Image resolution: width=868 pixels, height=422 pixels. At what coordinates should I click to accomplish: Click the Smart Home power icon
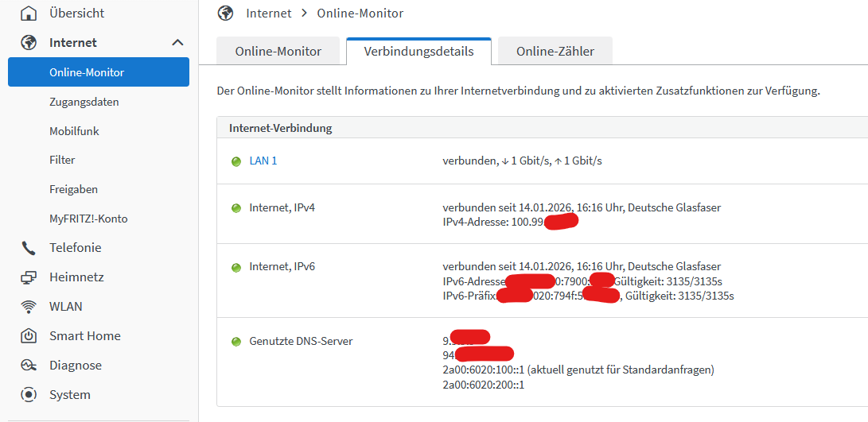(29, 336)
